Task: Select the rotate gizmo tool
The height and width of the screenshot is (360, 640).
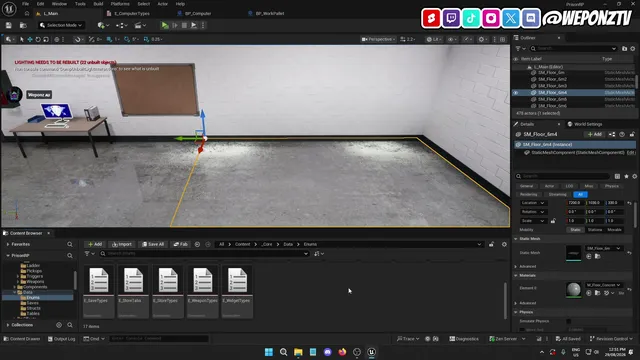Action: pos(38,39)
